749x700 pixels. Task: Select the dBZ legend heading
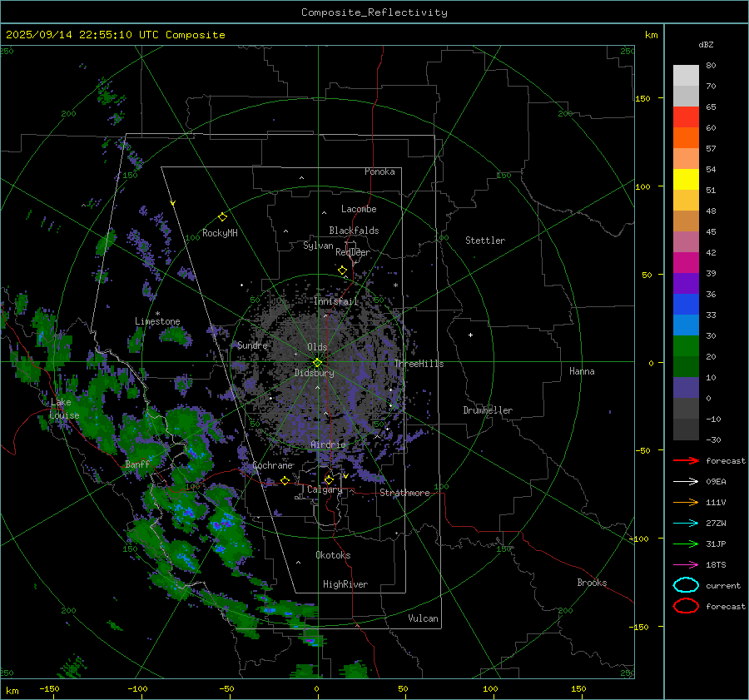pos(706,44)
